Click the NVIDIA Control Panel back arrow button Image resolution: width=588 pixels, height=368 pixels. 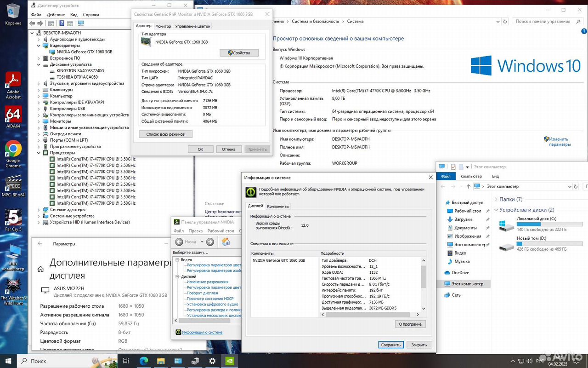coord(179,241)
